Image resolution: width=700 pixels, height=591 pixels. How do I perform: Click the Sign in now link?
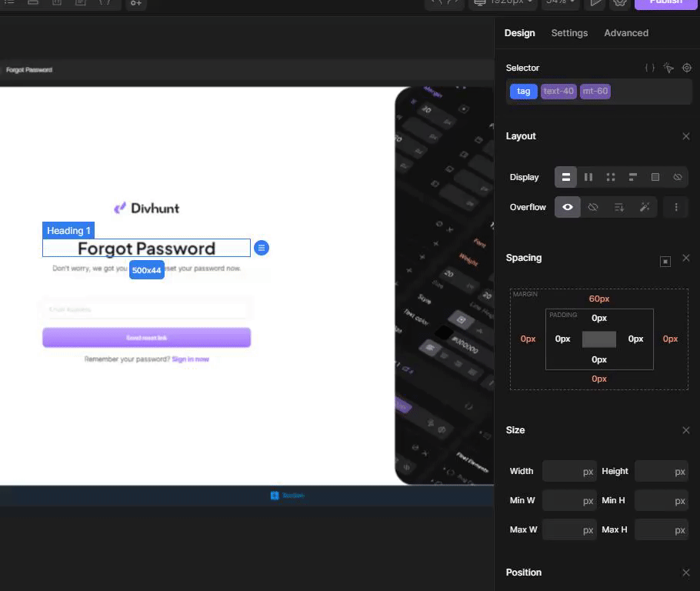(x=190, y=359)
